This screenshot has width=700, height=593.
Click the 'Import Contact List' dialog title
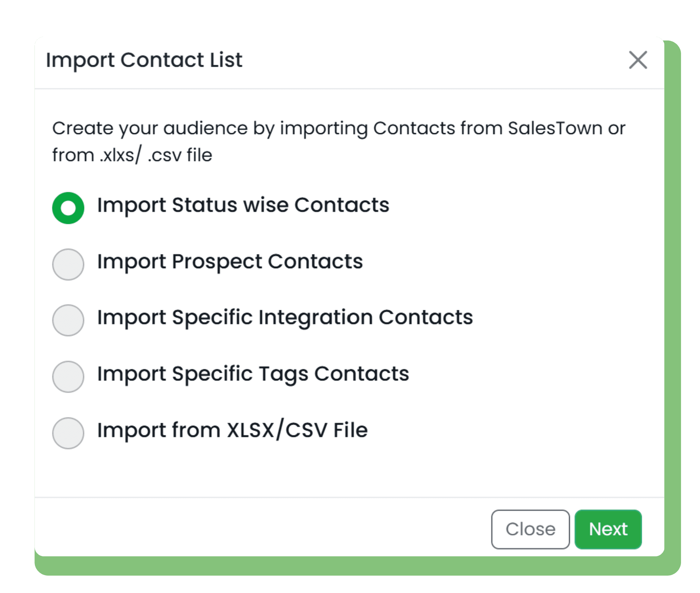click(144, 60)
